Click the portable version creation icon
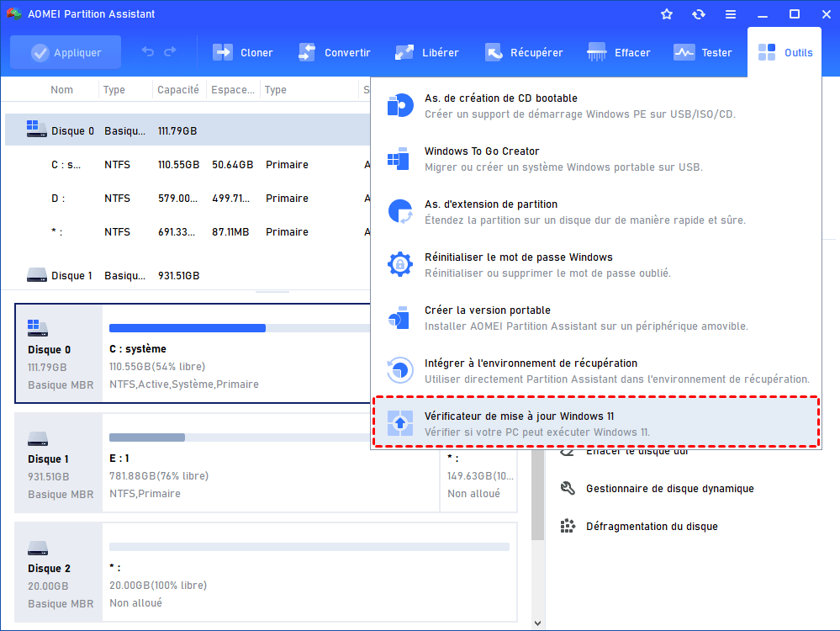840x631 pixels. pyautogui.click(x=399, y=318)
